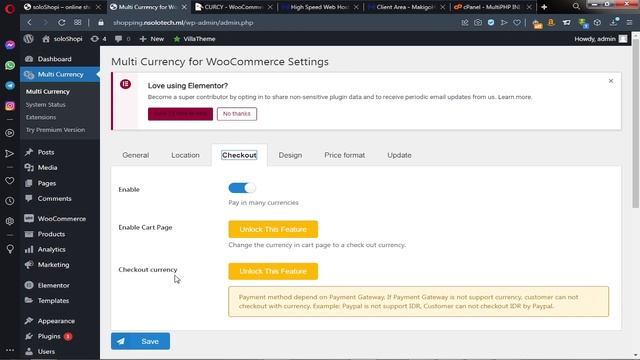This screenshot has width=640, height=360.
Task: Click Unlock This Feature for Checkout currency
Action: (273, 271)
